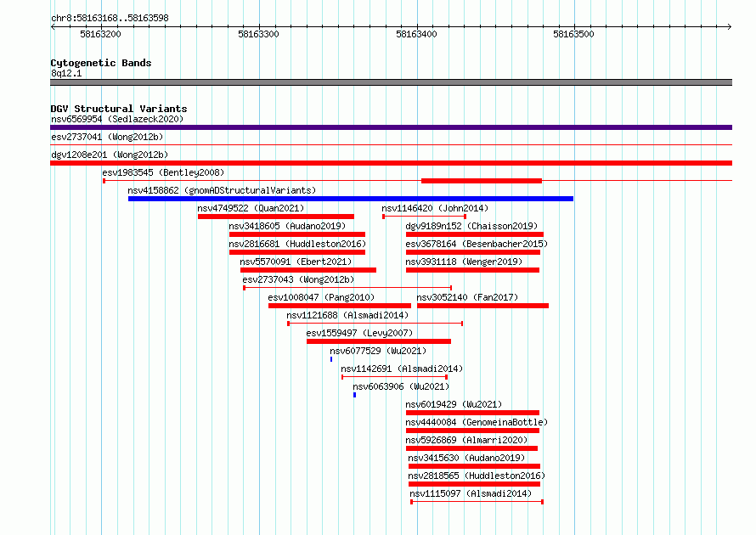Open esv1008047 (Pang2010) variant label
Screen dimensions: 756x535
(321, 297)
